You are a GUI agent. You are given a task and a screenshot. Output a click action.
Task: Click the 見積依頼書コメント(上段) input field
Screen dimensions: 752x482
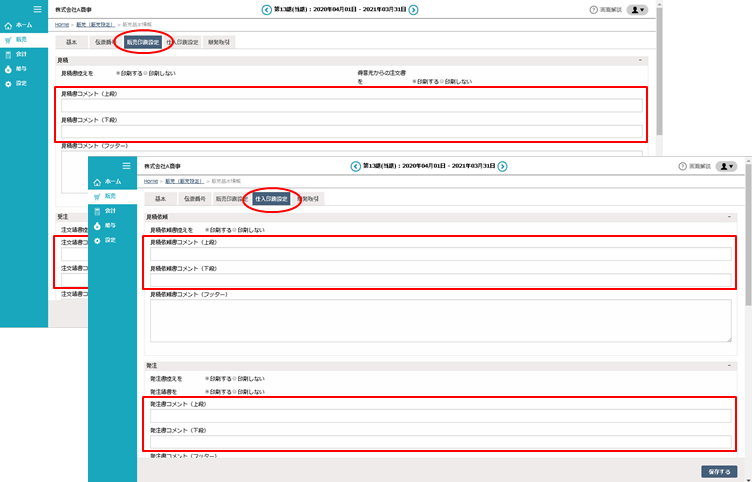pyautogui.click(x=441, y=254)
